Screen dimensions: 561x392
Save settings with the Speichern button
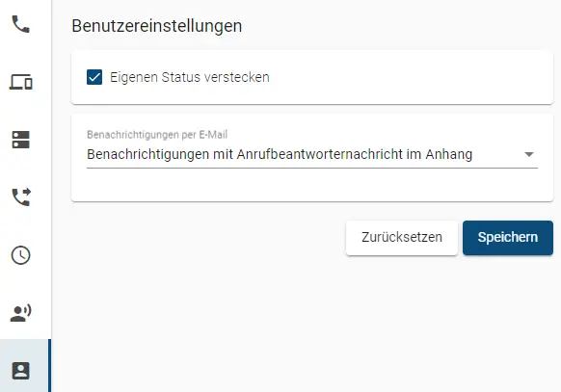(508, 238)
